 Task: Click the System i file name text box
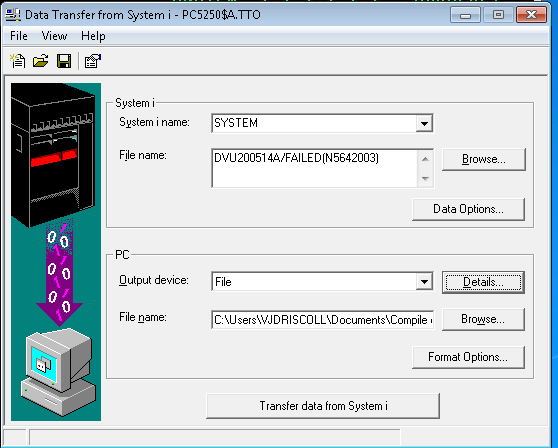[315, 168]
